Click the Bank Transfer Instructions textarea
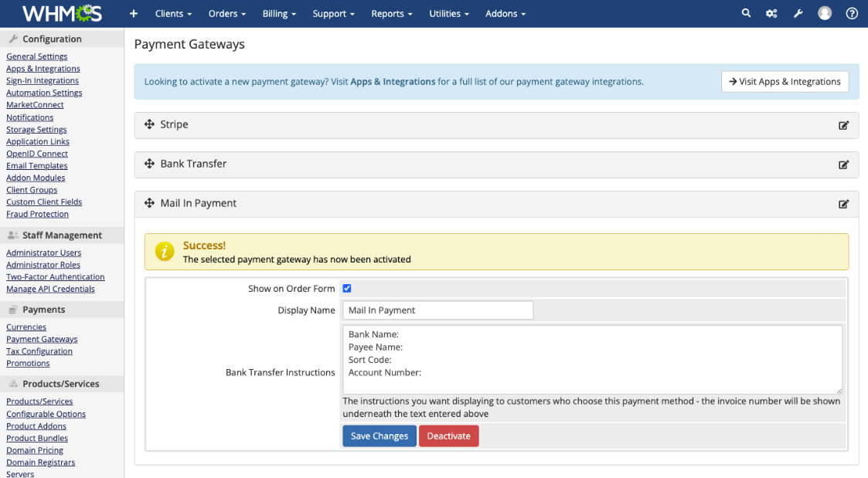Image resolution: width=868 pixels, height=478 pixels. (592, 360)
